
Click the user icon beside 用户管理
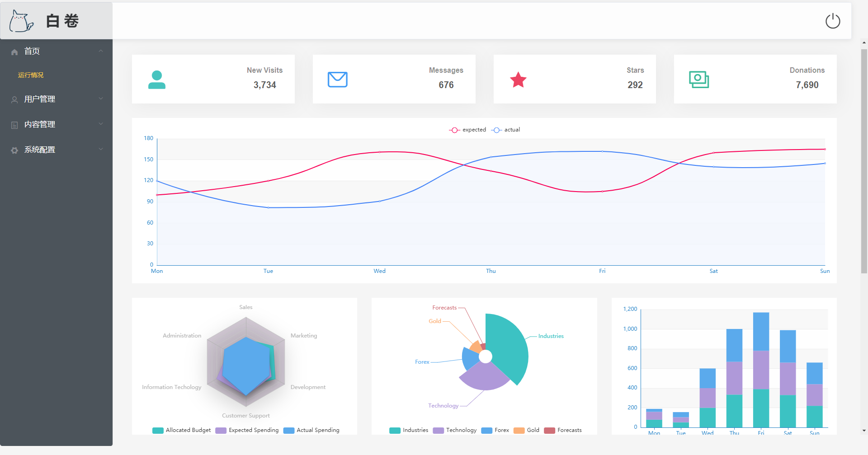[14, 100]
